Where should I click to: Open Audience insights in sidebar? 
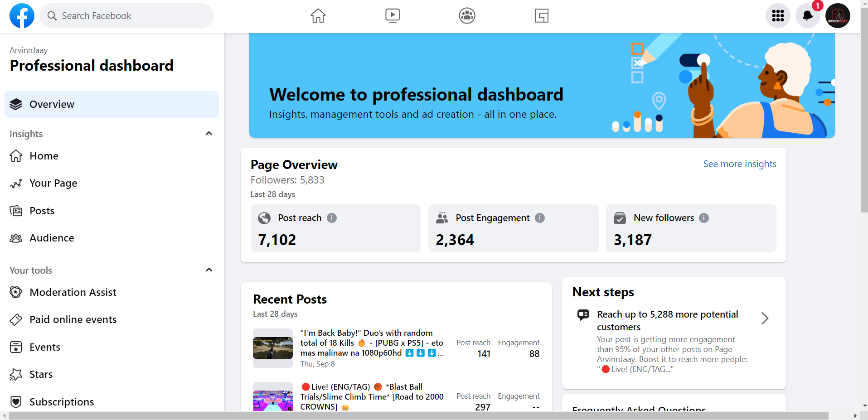tap(112, 238)
